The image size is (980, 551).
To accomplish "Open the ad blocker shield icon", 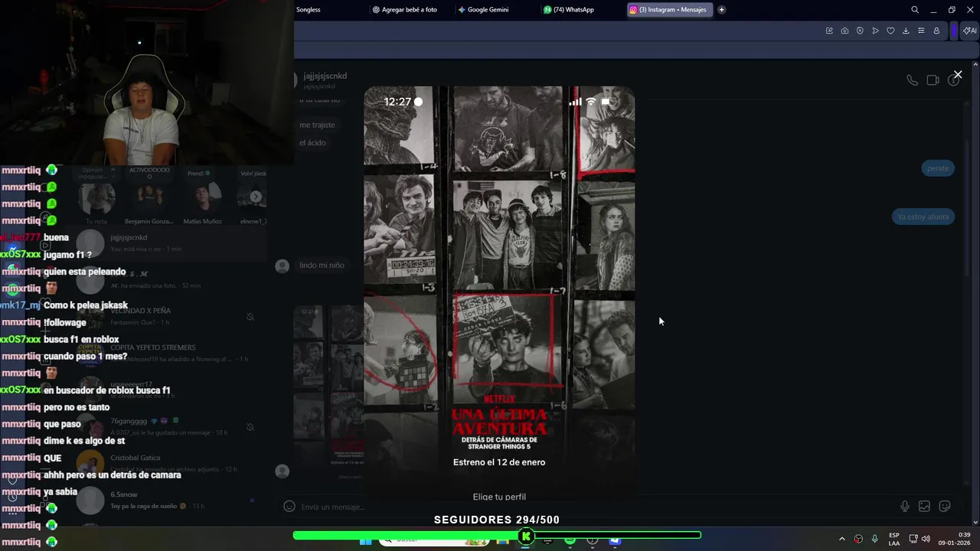I will click(860, 31).
